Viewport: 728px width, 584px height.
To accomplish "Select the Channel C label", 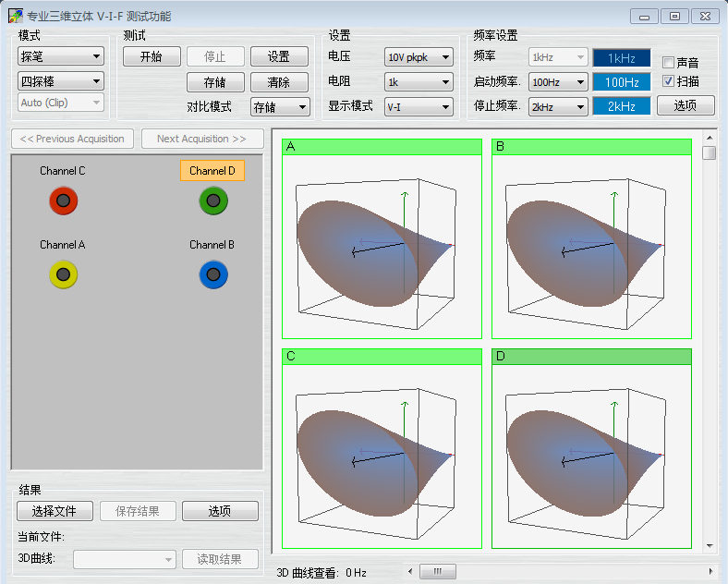I will (x=63, y=171).
